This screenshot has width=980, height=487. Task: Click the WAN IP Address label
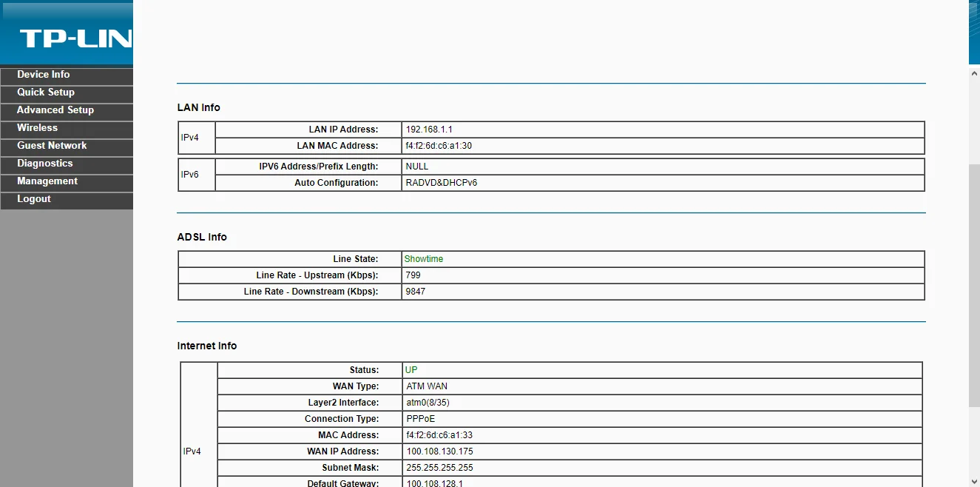[x=343, y=451]
